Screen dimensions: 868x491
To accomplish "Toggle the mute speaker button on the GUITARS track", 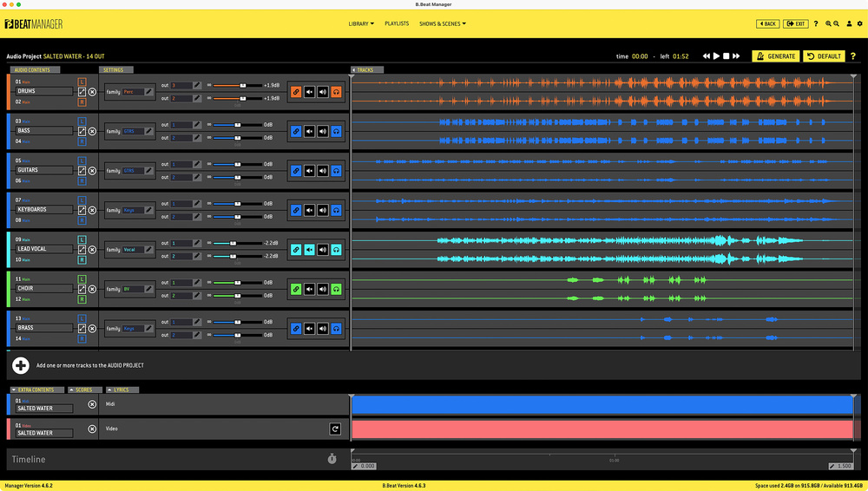I will coord(309,171).
